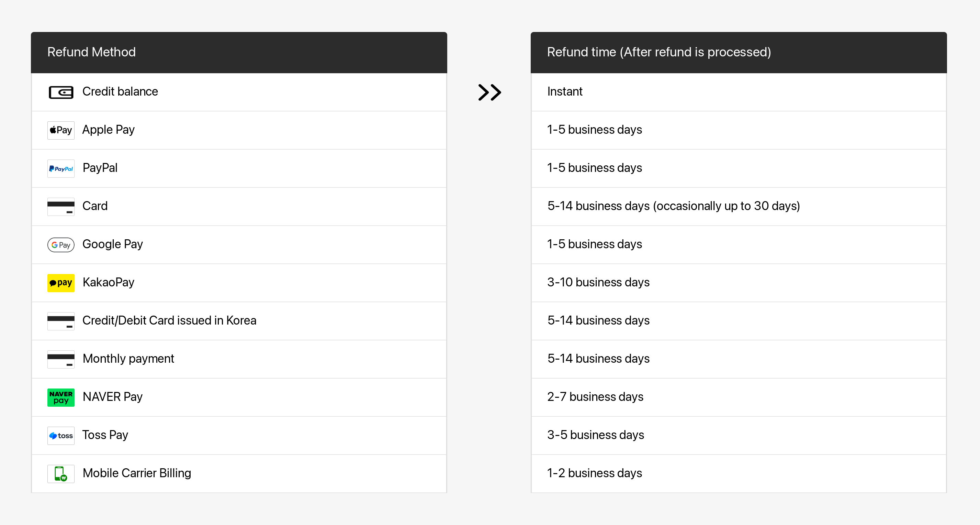This screenshot has width=980, height=525.
Task: Click the 2-7 business days entry
Action: pos(595,397)
